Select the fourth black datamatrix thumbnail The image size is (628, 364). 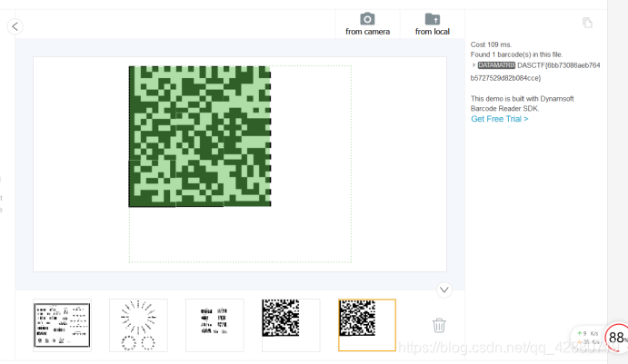(x=291, y=325)
